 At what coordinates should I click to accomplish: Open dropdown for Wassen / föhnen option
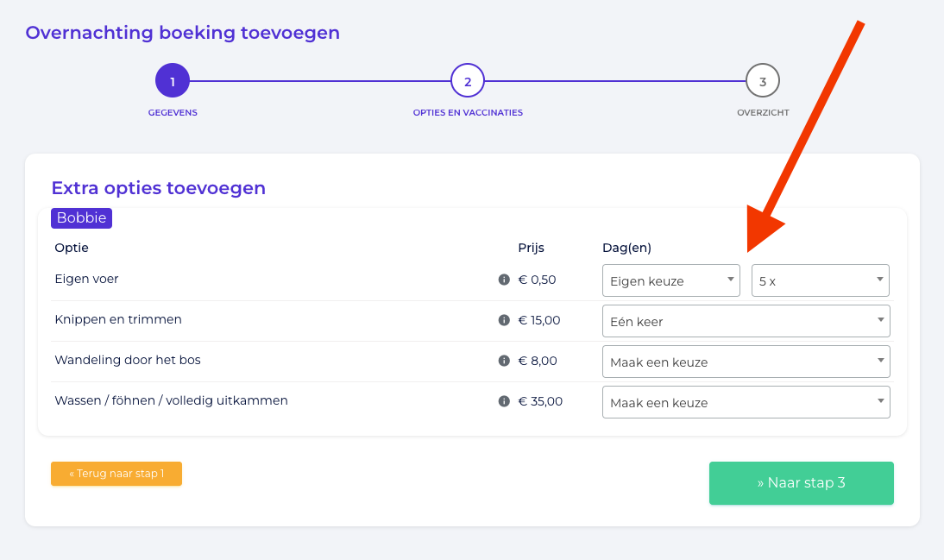coord(746,402)
